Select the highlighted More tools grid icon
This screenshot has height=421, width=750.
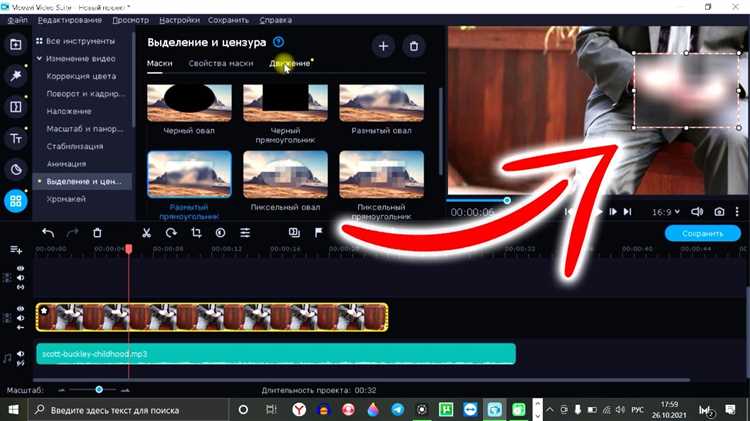(x=16, y=201)
